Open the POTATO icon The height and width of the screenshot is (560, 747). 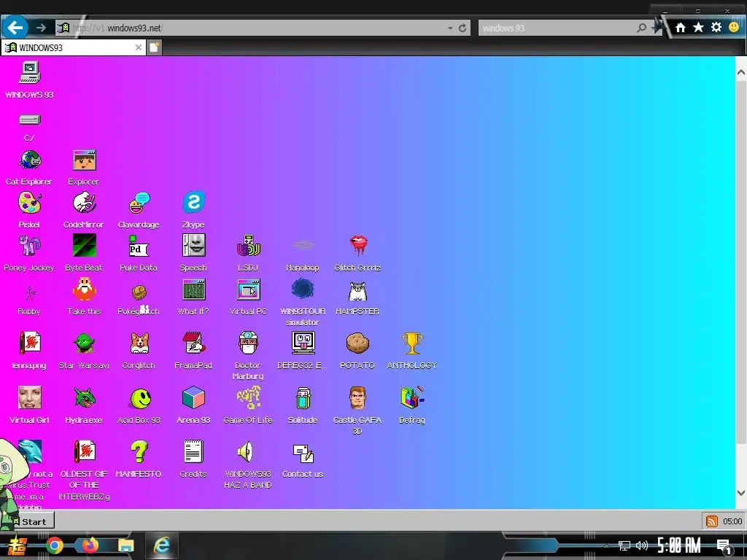tap(357, 343)
